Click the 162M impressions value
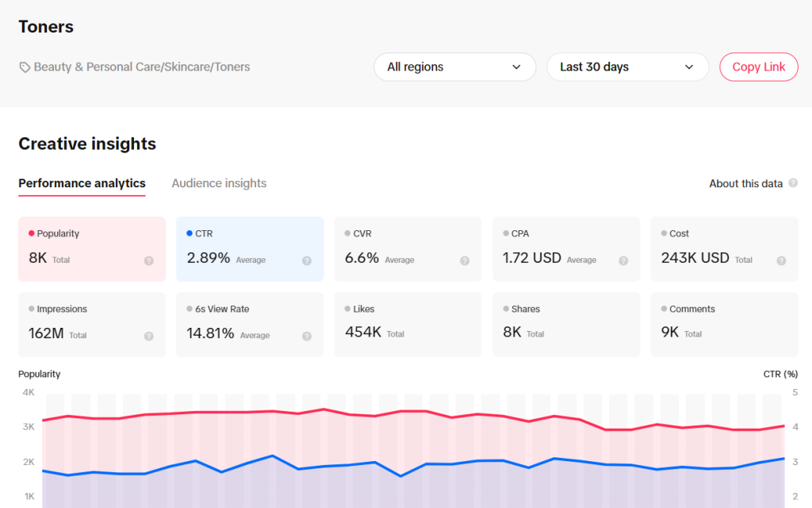Screen dimensions: 812x508 46,333
